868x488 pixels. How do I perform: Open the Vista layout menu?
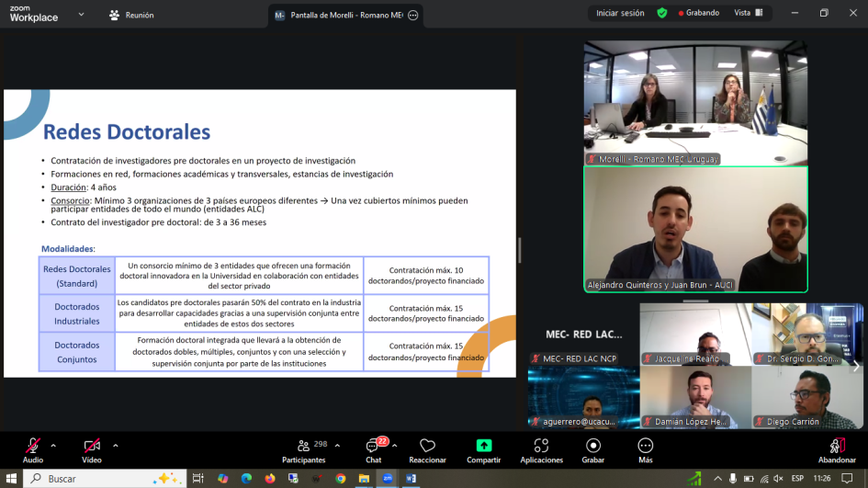(747, 13)
